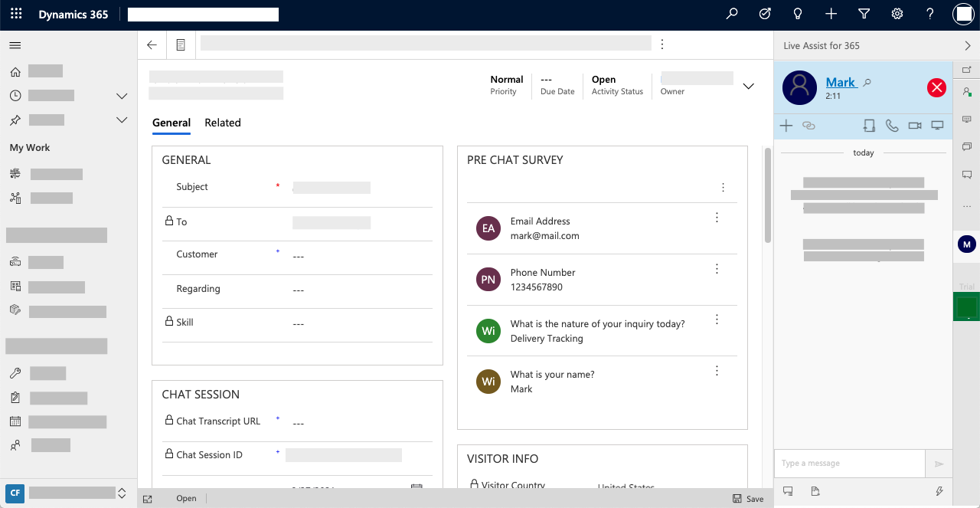Screen dimensions: 980x508
Task: Click the sidebar ellipsis more icon
Action: pyautogui.click(x=966, y=206)
